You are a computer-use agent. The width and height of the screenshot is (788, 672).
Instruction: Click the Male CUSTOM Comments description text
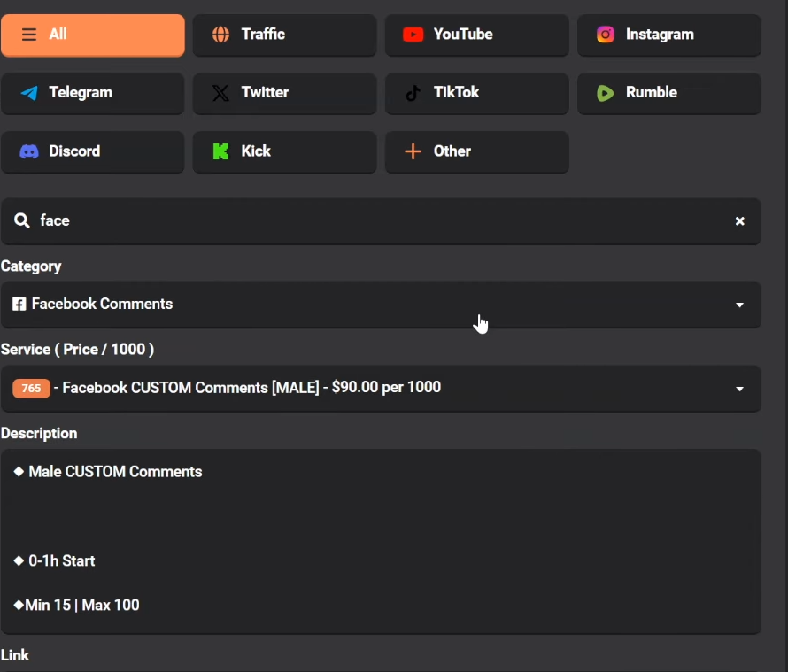(115, 472)
